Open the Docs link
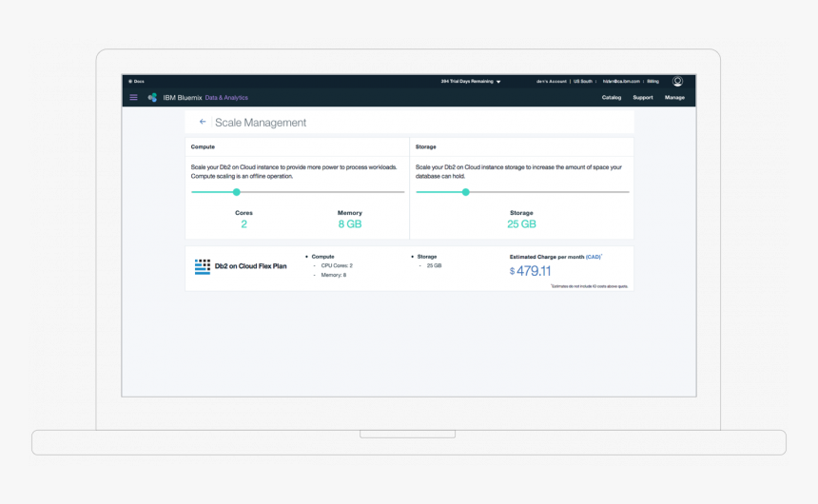818x504 pixels. click(x=137, y=82)
